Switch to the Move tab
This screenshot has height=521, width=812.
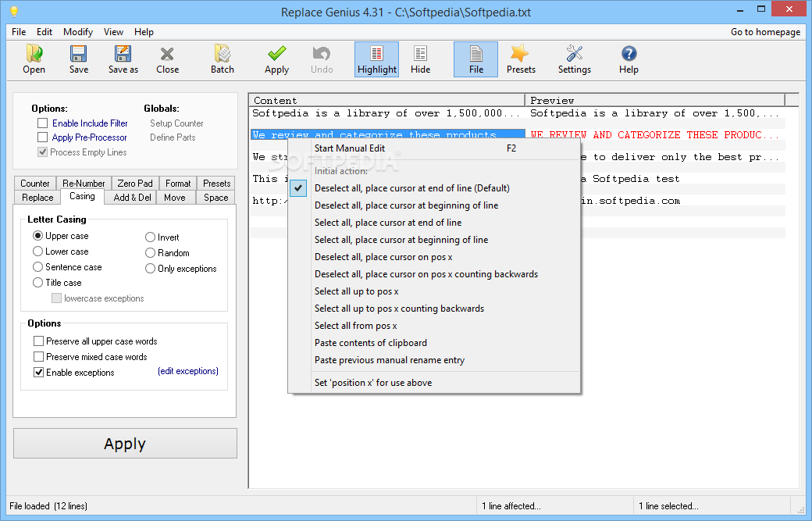point(175,198)
